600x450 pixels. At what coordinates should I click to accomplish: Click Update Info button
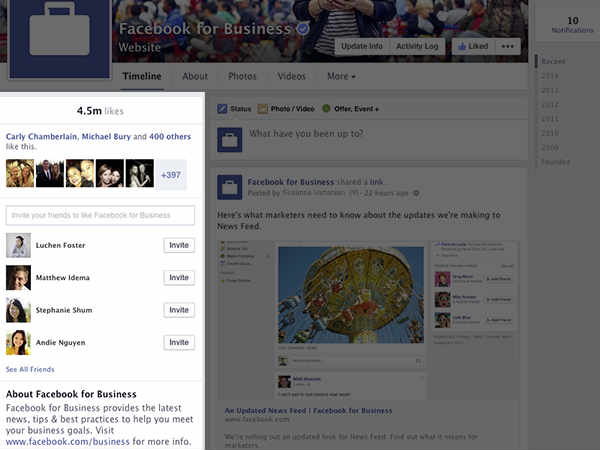362,46
